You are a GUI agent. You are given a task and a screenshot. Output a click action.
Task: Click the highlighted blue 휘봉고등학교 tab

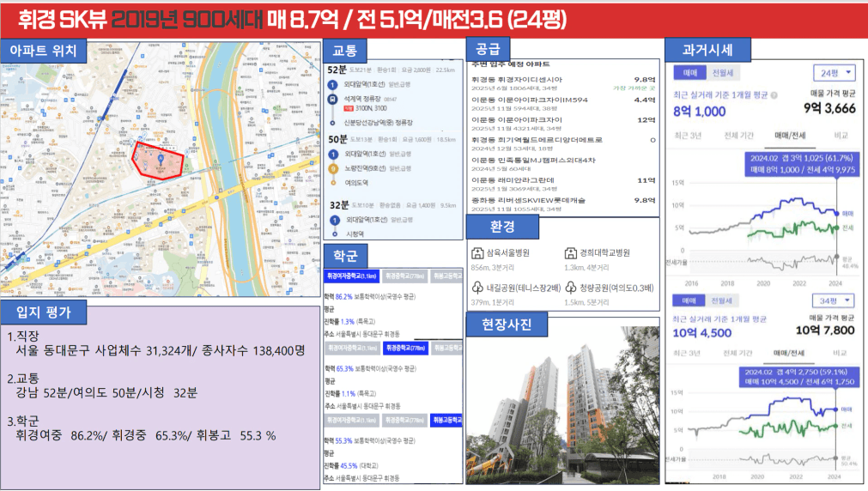tap(446, 420)
